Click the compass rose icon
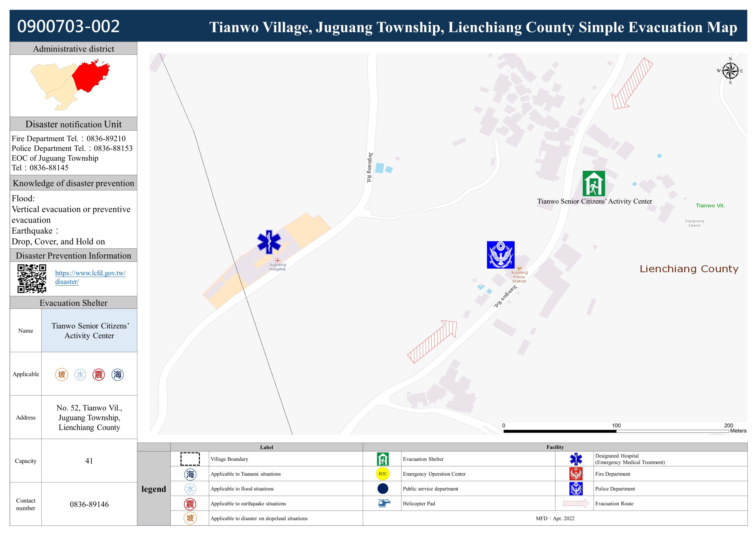 tap(730, 71)
